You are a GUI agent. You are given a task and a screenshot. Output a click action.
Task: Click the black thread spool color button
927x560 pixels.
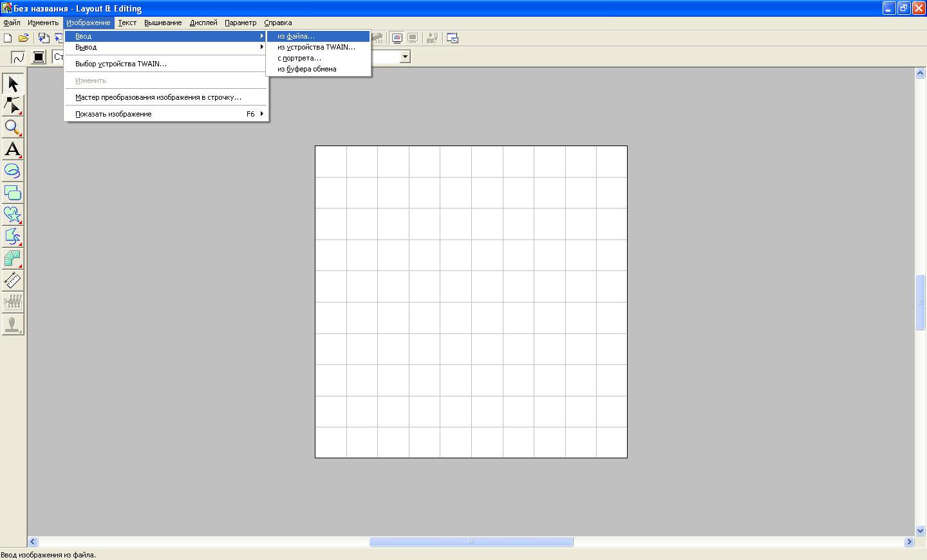point(39,57)
